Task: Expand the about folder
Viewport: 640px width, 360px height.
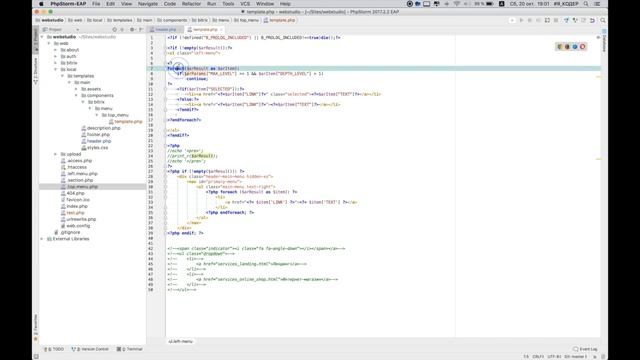Action: tap(56, 50)
